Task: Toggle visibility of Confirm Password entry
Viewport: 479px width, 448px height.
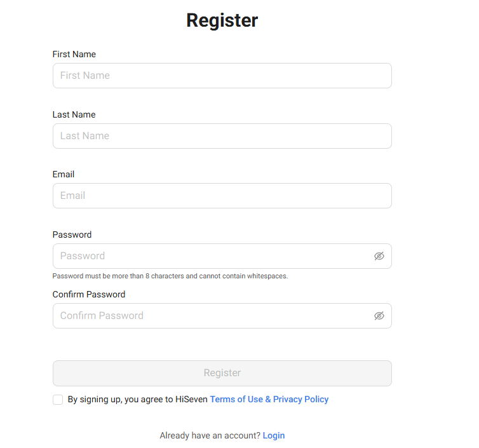Action: click(x=379, y=316)
